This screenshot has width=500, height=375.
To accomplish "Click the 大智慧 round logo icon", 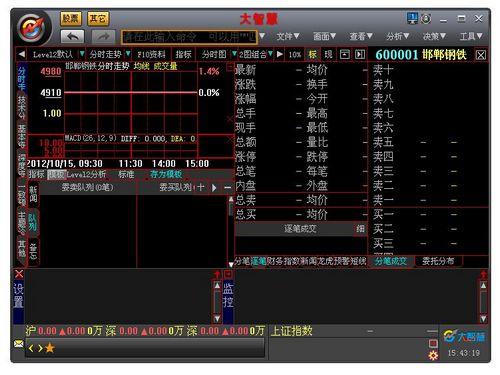I will 34,28.
